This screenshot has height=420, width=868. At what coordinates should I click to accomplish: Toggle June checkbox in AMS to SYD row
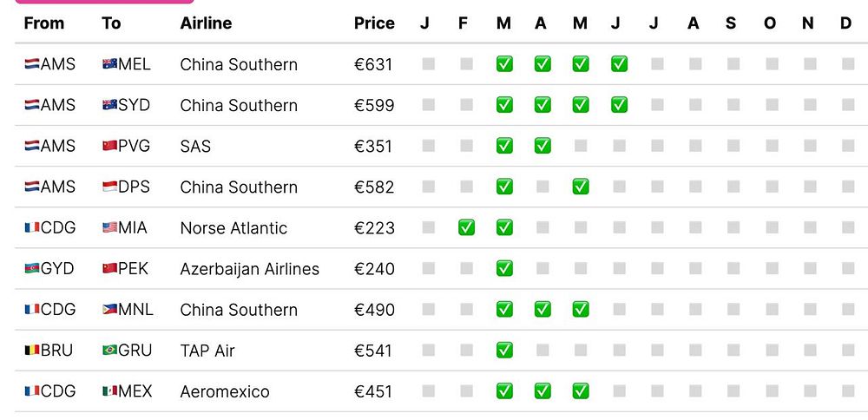[619, 105]
